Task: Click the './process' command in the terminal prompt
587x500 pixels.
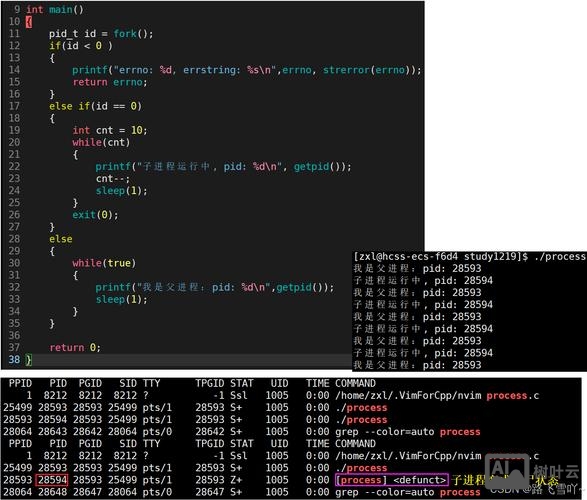Action: (560, 256)
